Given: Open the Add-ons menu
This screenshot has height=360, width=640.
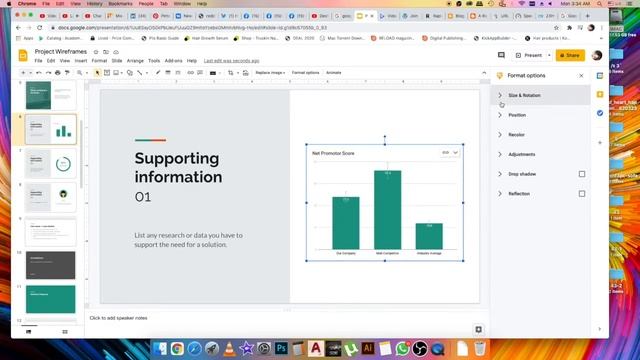Looking at the screenshot, I should tap(173, 61).
